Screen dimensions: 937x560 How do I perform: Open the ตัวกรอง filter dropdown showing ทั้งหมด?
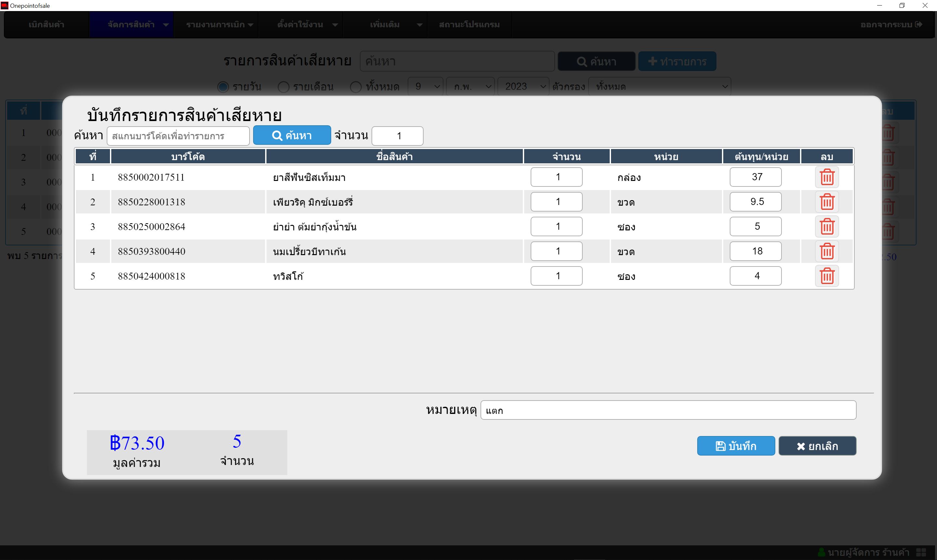pos(659,87)
